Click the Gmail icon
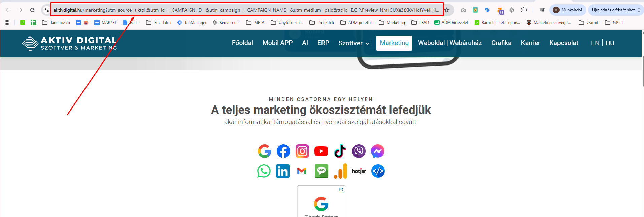The height and width of the screenshot is (217, 644). point(302,171)
